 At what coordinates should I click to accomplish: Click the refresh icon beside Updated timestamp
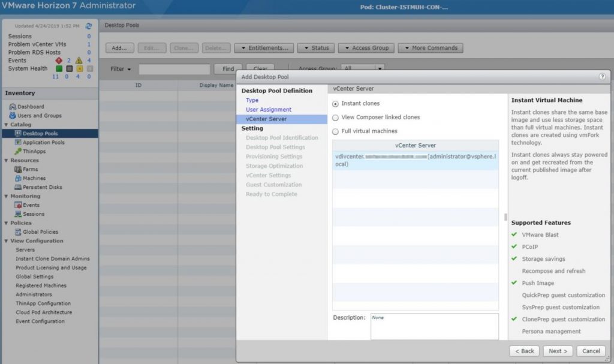pos(89,26)
